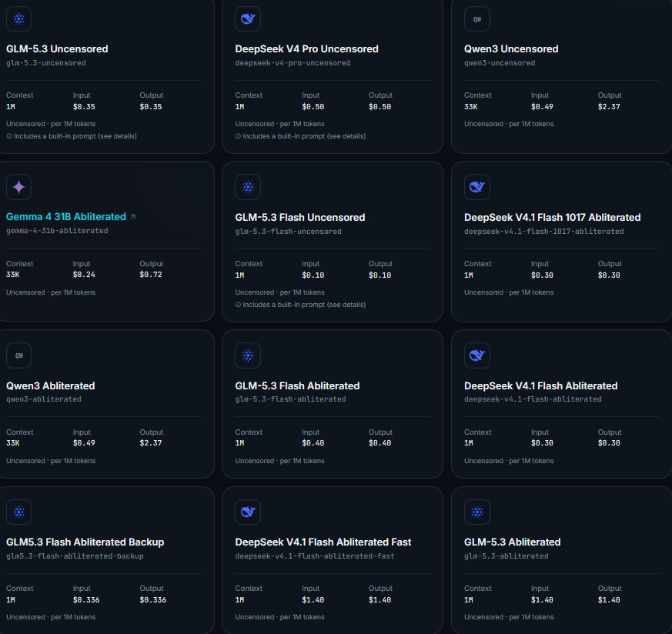Open the DeepSeek V4.1 Flash Abliterated card title
Image resolution: width=672 pixels, height=634 pixels.
(540, 386)
